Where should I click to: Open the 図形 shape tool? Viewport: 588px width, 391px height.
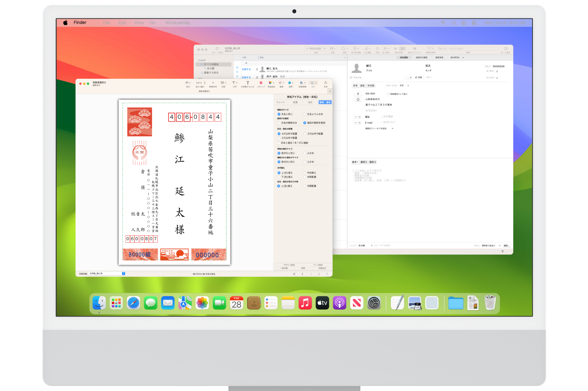[291, 83]
